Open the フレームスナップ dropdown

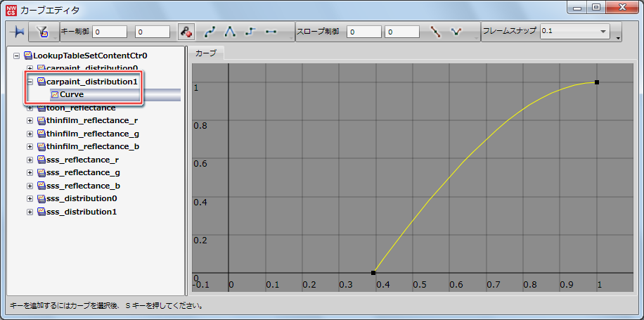point(603,32)
